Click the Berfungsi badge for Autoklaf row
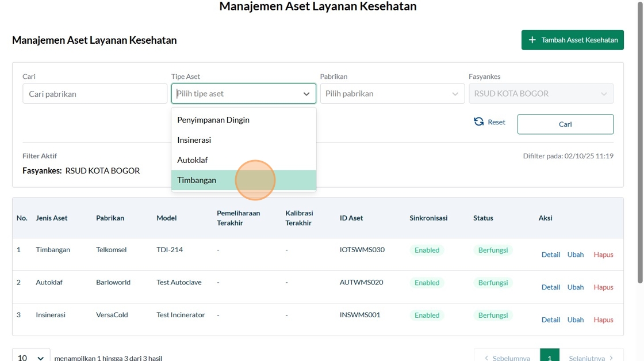This screenshot has width=644, height=361. (493, 283)
